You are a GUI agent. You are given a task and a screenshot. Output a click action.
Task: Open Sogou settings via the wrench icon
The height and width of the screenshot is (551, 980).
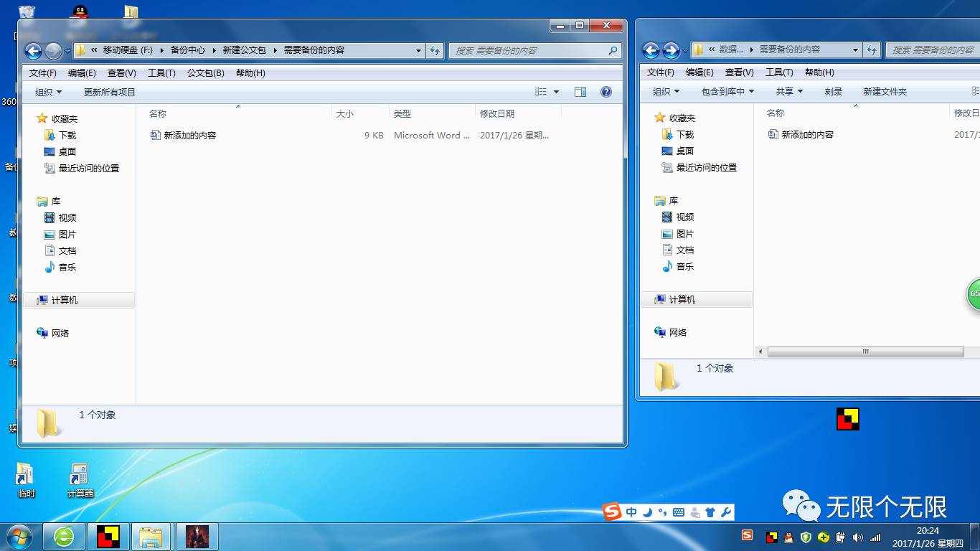tap(727, 513)
